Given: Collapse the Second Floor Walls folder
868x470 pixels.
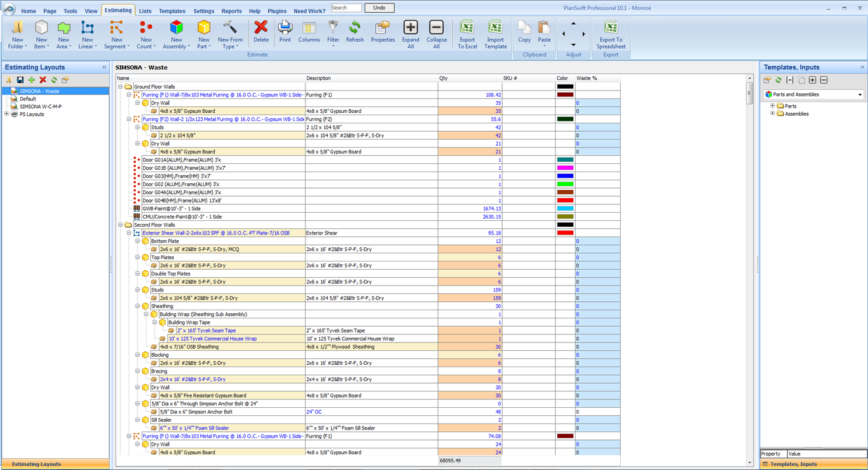Looking at the screenshot, I should (120, 225).
